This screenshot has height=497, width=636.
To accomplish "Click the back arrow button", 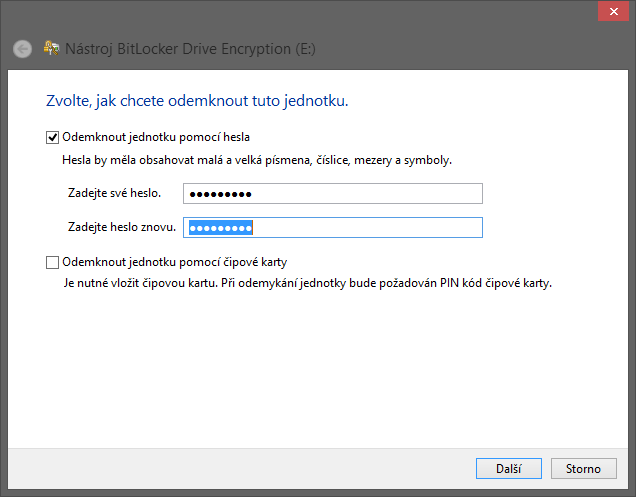I will [22, 49].
